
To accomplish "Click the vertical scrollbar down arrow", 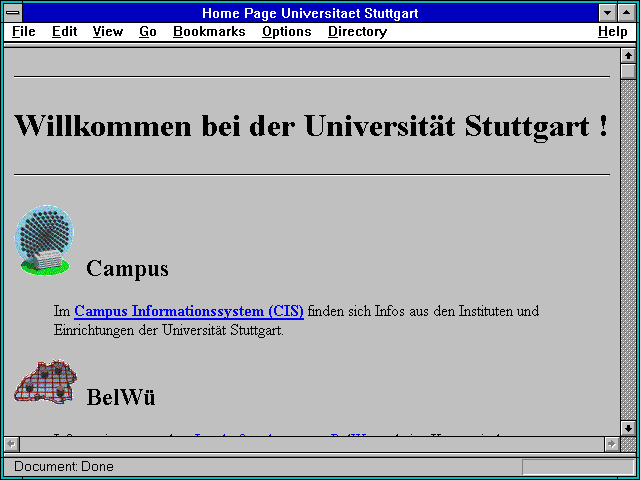I will pyautogui.click(x=628, y=428).
